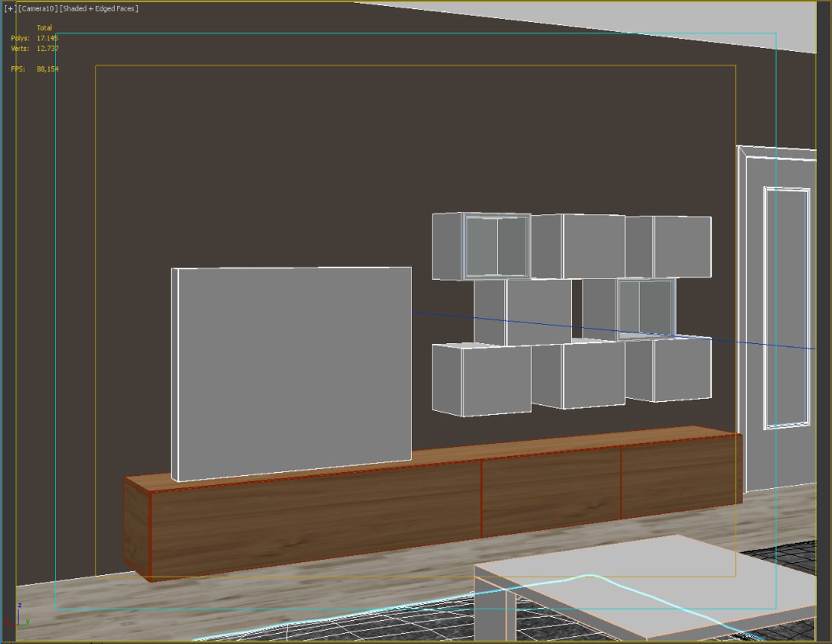Open the Shaded + Edged Faces shading menu
832x644 pixels.
[x=99, y=9]
